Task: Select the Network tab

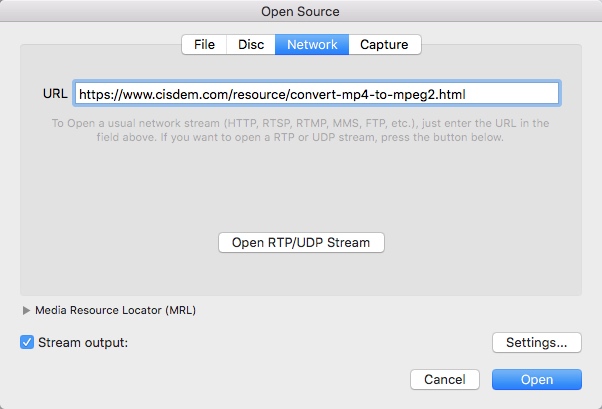Action: 312,44
